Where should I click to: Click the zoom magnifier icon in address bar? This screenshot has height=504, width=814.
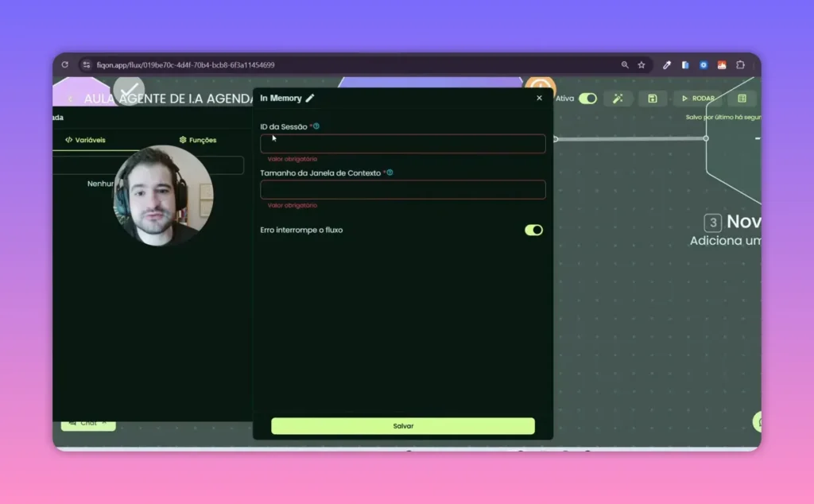(x=625, y=65)
